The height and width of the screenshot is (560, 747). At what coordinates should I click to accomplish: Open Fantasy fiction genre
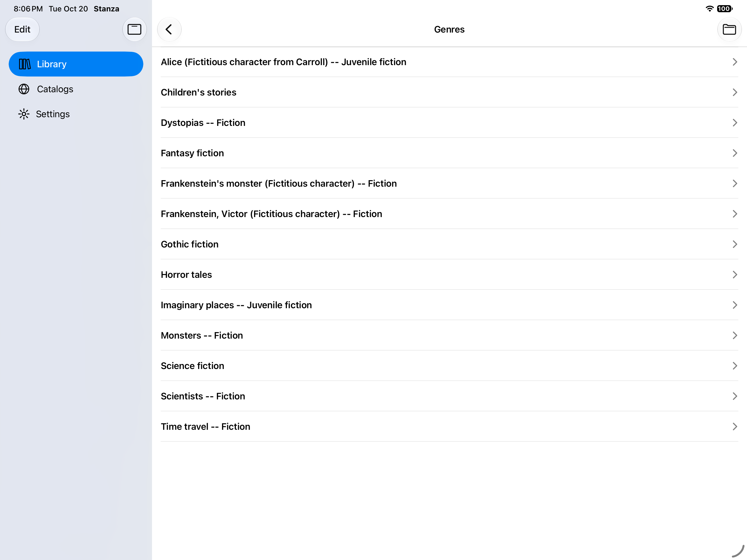click(449, 153)
